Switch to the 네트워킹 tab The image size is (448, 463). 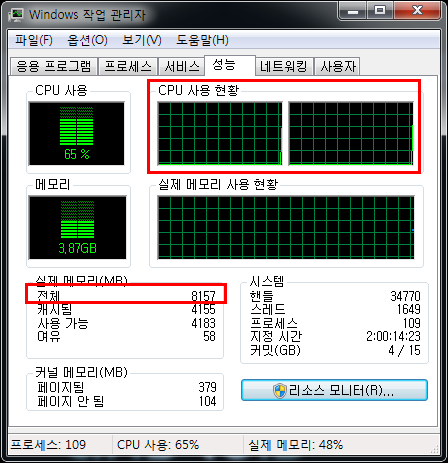point(284,66)
